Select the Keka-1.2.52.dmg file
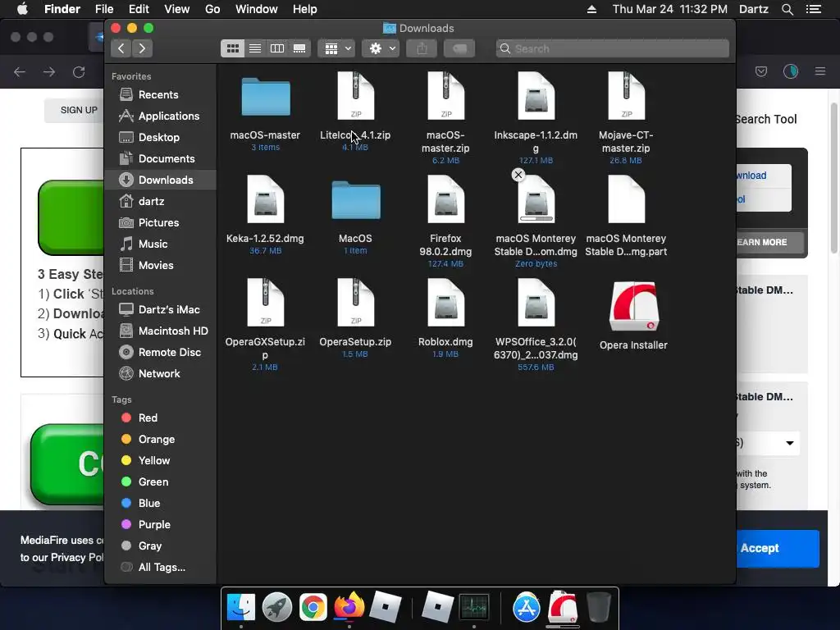The image size is (840, 630). [266, 200]
